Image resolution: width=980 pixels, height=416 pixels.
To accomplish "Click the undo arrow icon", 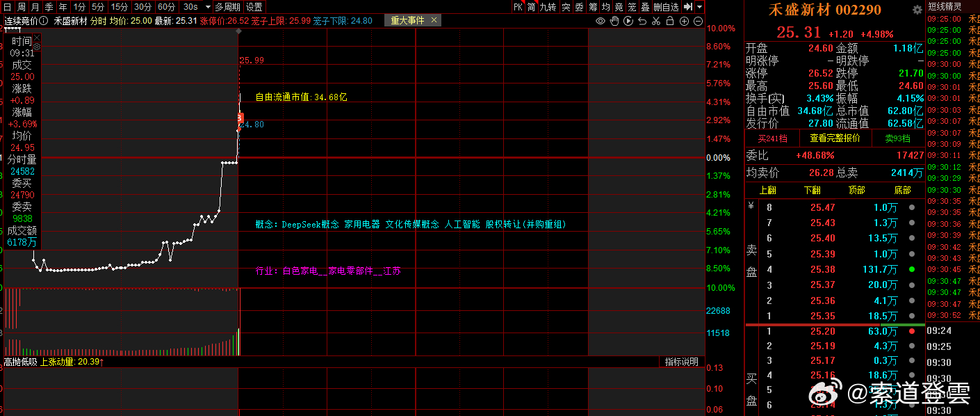I will (642, 21).
